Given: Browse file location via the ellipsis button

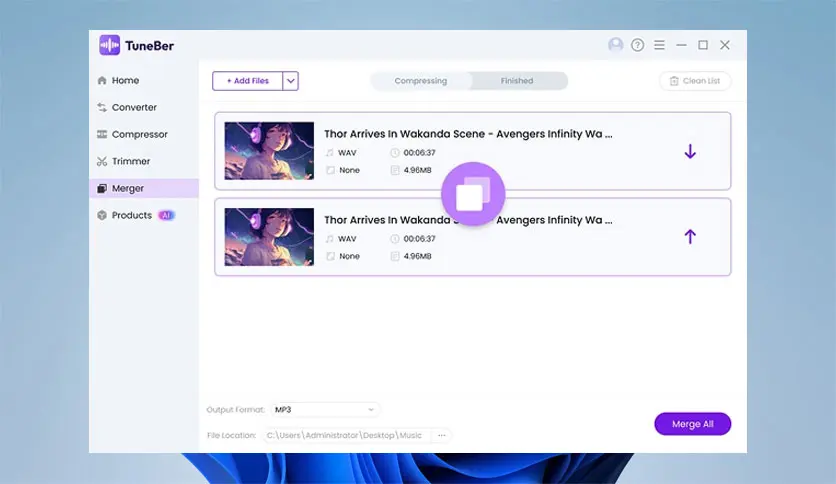Looking at the screenshot, I should click(x=441, y=435).
